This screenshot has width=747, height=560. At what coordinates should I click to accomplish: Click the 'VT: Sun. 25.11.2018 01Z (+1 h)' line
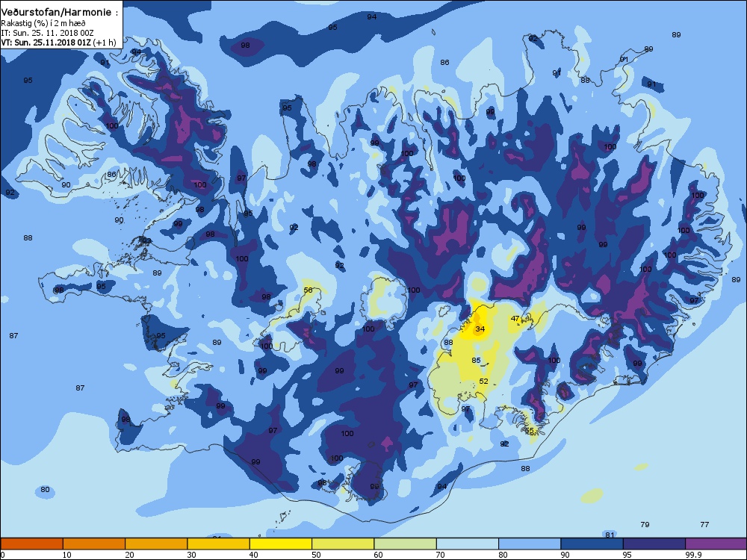tap(58, 43)
